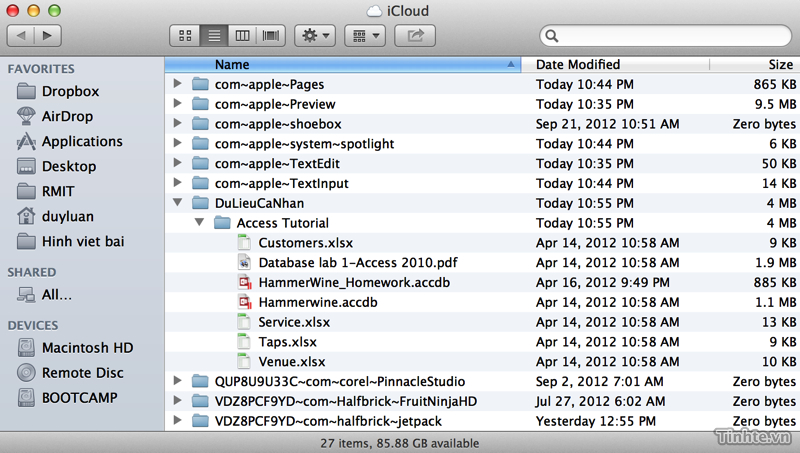Click the duyluan home icon
This screenshot has height=453, width=800.
pyautogui.click(x=26, y=216)
